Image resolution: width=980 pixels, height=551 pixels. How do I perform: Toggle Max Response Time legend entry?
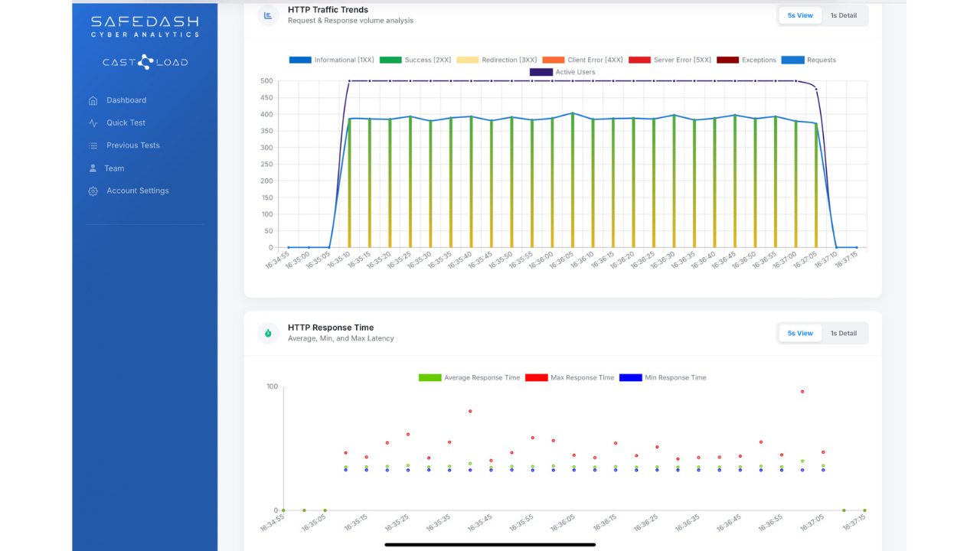pyautogui.click(x=570, y=377)
